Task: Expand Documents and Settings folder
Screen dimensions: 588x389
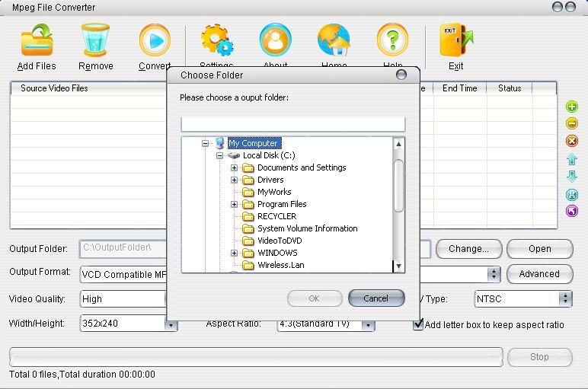Action: (x=235, y=167)
